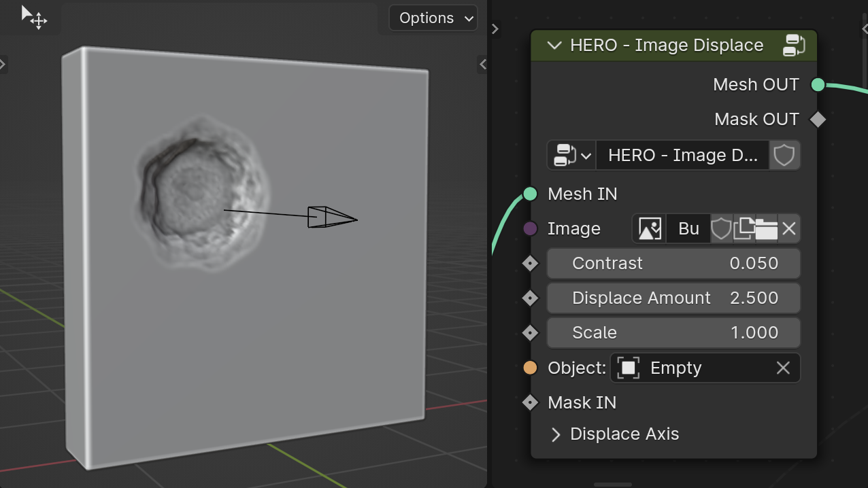
Task: Click the Displace Amount diamond socket
Action: 531,298
